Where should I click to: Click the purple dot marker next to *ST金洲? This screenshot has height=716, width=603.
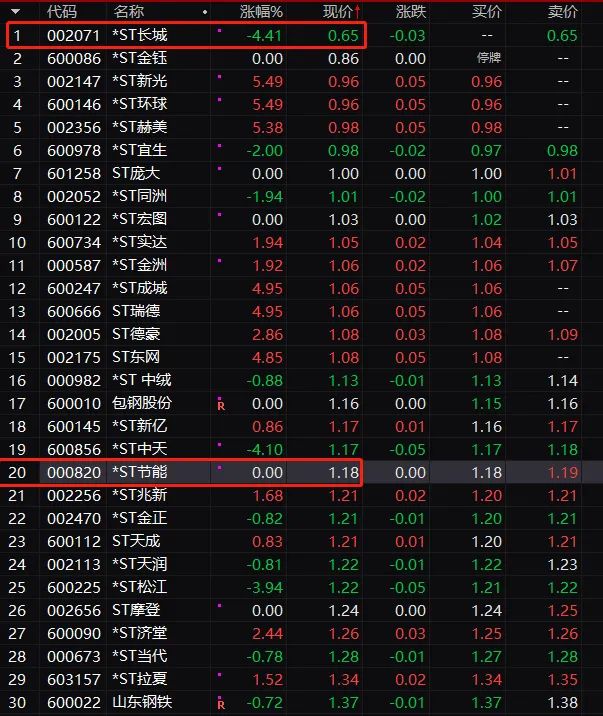tap(220, 262)
